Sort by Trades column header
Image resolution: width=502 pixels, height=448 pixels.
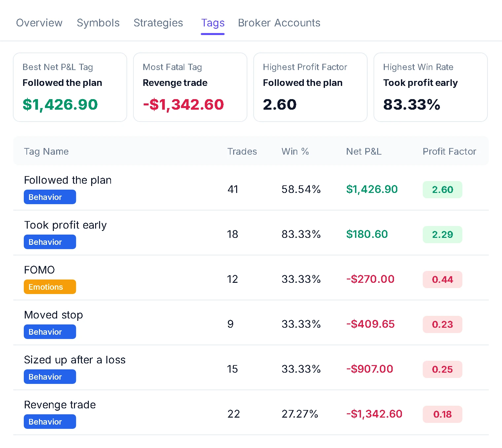(x=242, y=151)
